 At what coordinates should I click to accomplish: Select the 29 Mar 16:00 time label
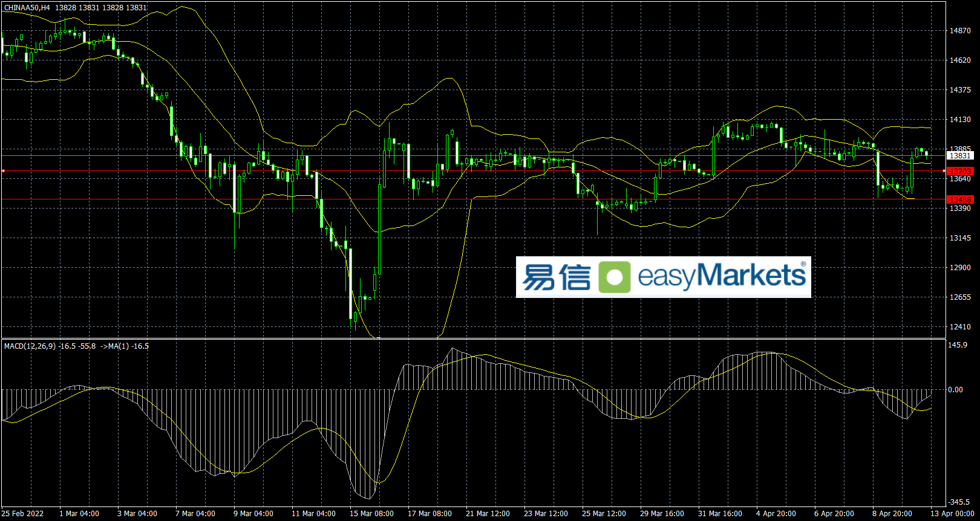(662, 514)
